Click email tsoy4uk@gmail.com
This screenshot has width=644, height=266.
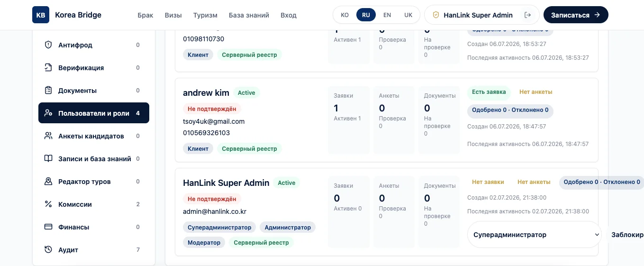(214, 121)
